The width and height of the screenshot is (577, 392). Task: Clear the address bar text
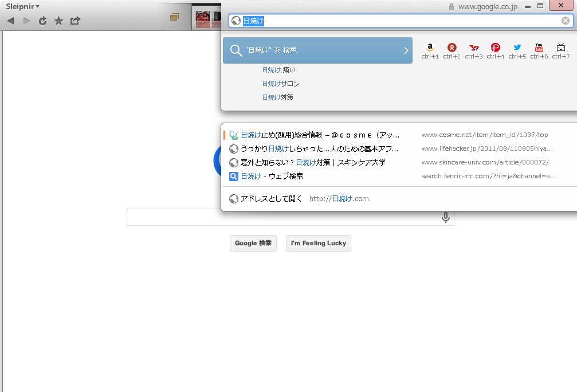[566, 21]
